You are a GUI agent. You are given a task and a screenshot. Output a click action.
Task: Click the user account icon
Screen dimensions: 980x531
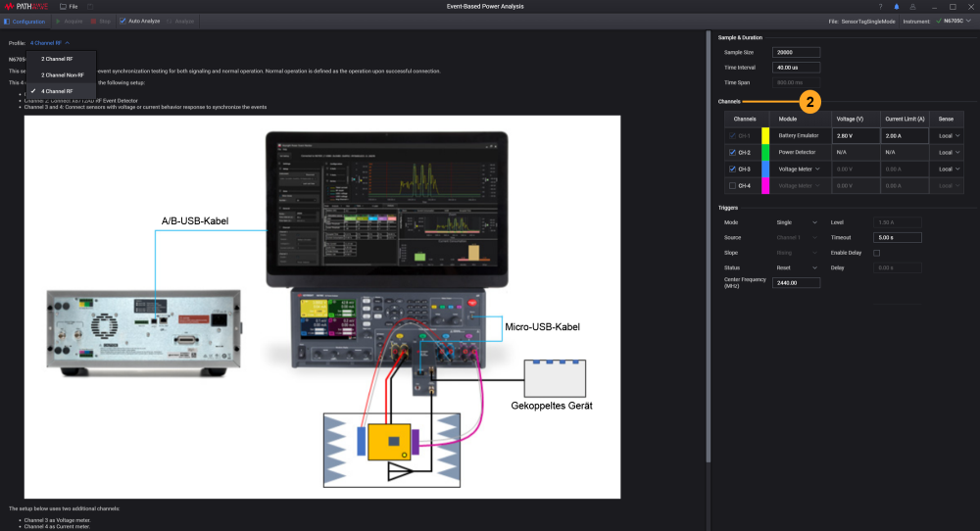point(912,6)
